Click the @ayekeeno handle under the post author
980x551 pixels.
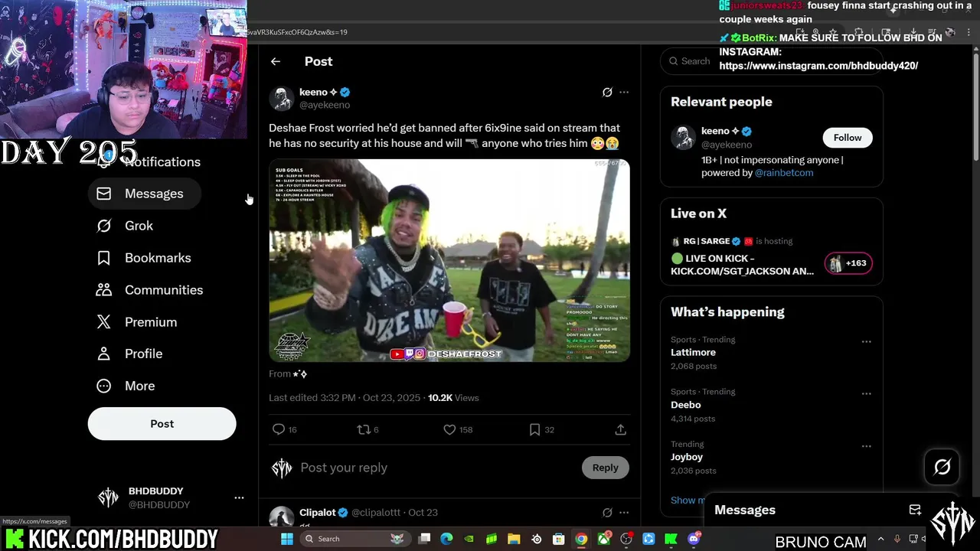325,105
